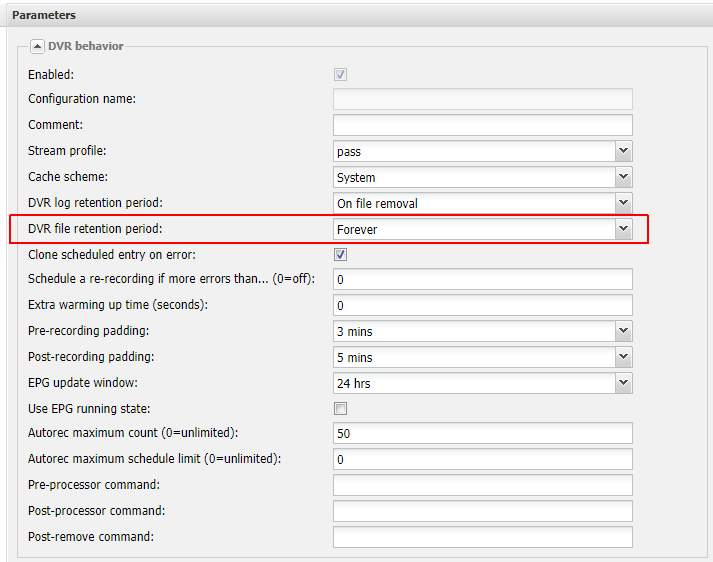Click the Post-processor command field
The width and height of the screenshot is (713, 562).
482,511
